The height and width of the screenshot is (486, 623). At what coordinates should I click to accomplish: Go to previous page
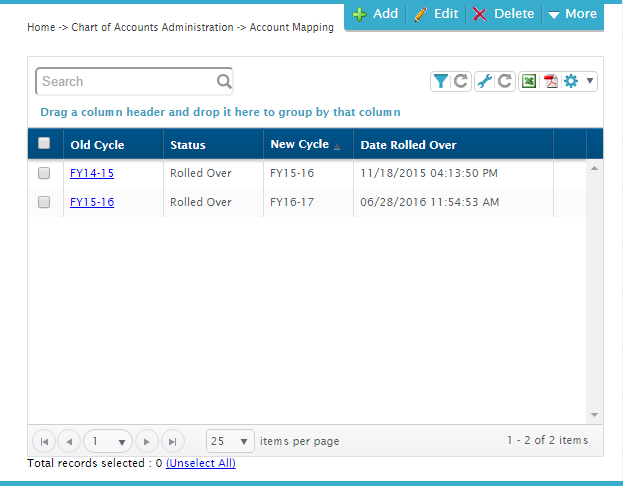click(x=69, y=441)
